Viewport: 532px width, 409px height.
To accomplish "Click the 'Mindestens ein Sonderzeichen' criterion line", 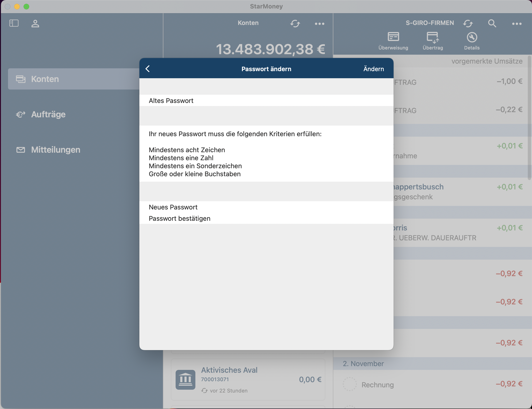I will click(195, 166).
